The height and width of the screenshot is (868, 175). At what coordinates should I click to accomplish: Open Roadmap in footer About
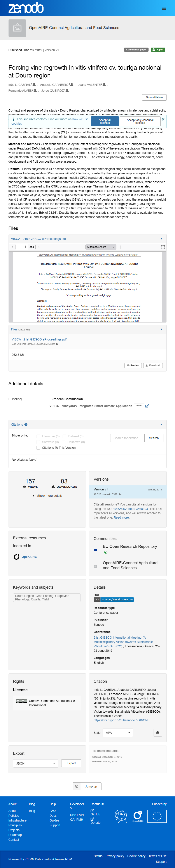[15, 835]
